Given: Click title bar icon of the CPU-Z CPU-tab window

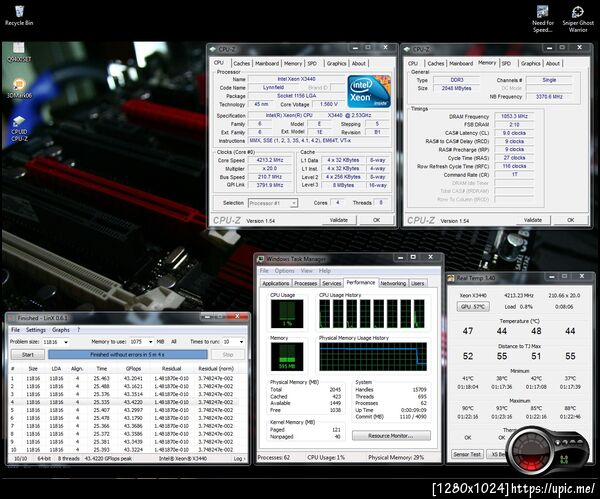Looking at the screenshot, I should [213, 49].
